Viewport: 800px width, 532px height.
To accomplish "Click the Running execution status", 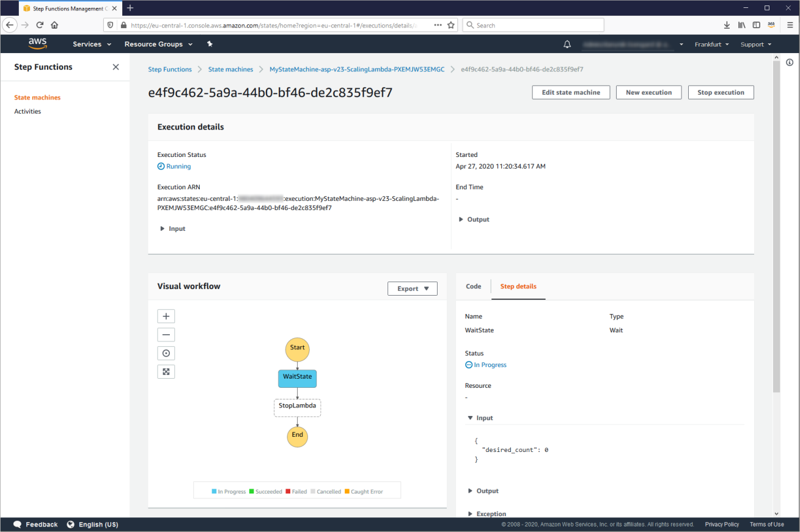I will tap(174, 166).
